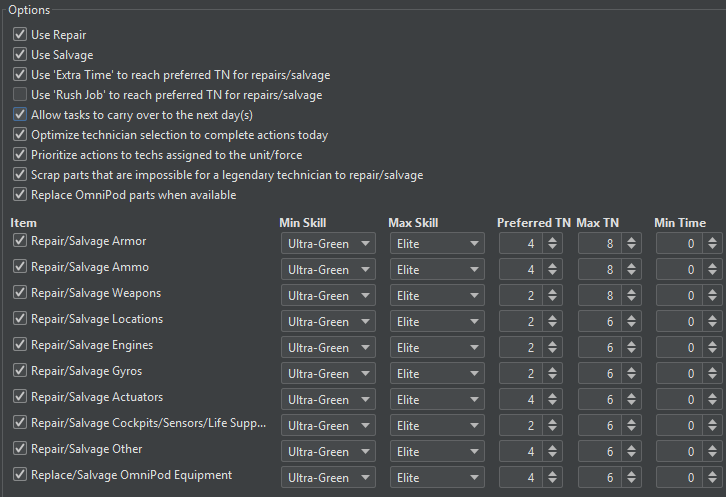The width and height of the screenshot is (726, 497).
Task: Enable 'Rush Job' to reach preferred TN
Action: tap(20, 95)
